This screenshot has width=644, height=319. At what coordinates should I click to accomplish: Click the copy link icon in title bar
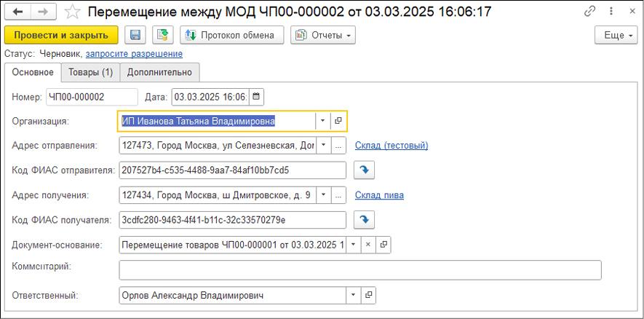(590, 12)
